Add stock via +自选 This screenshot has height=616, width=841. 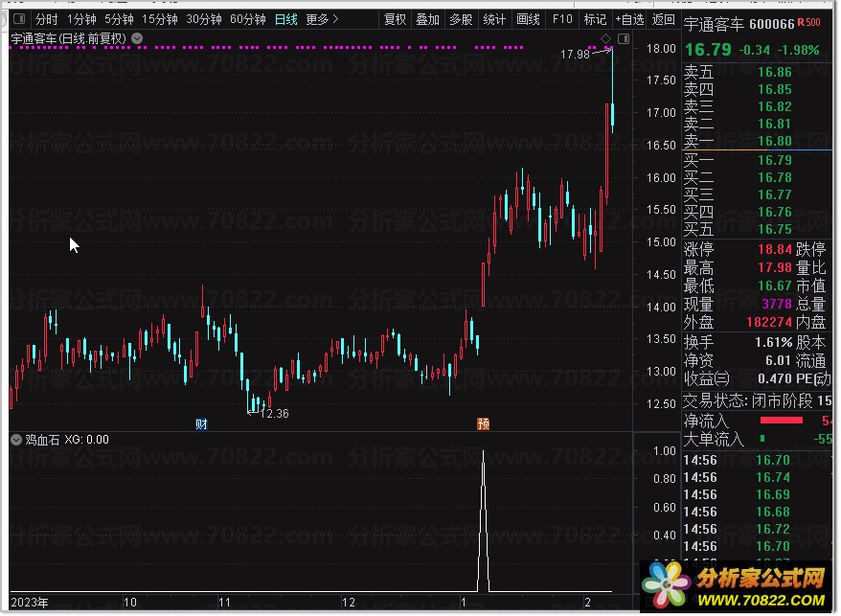point(629,20)
